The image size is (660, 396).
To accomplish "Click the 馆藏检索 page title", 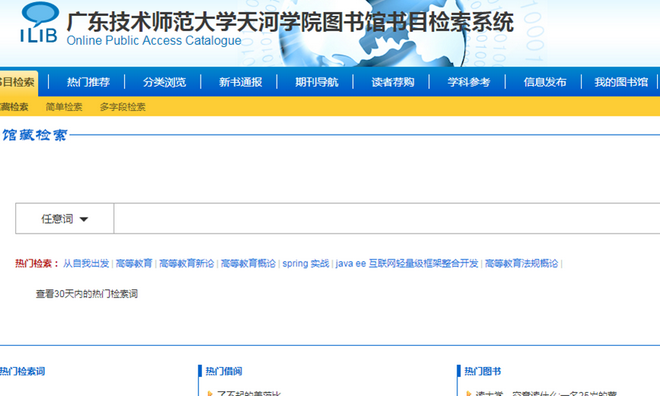I will (x=35, y=135).
